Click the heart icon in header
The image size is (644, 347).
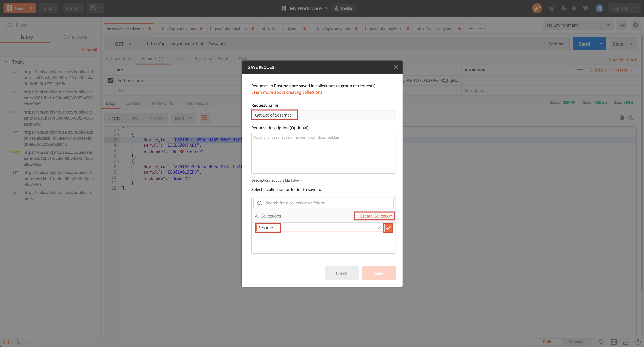click(585, 8)
